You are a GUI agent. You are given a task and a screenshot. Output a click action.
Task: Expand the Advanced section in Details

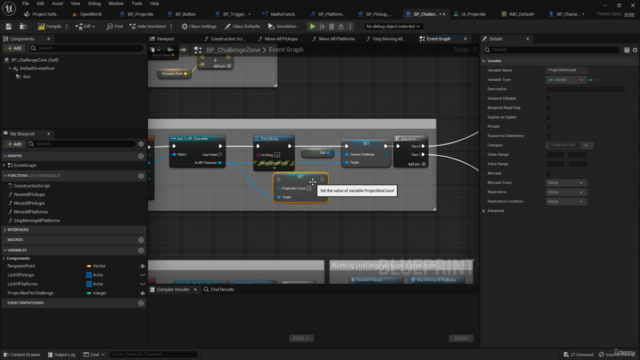tap(484, 211)
